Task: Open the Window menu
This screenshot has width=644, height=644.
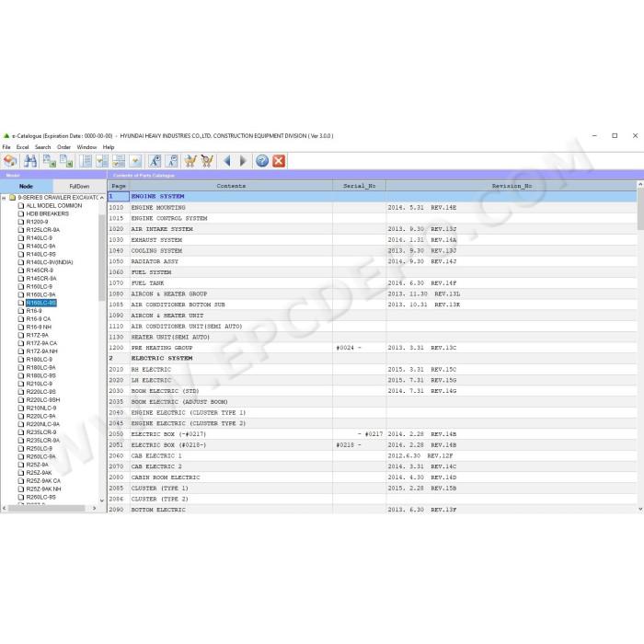Action: 86,147
